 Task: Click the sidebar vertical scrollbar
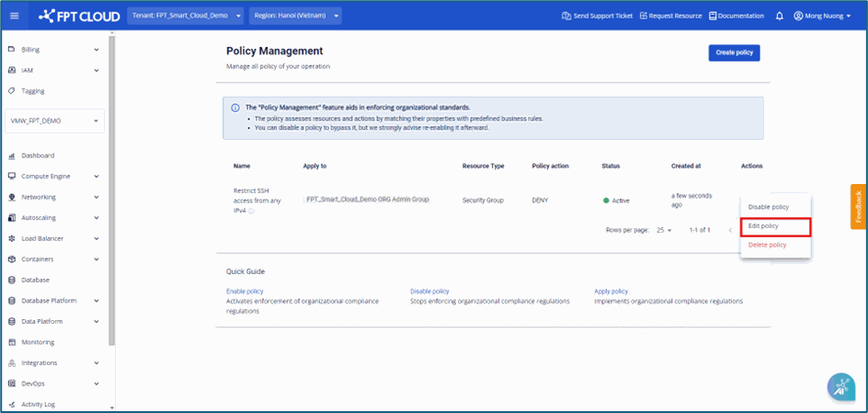click(x=112, y=189)
